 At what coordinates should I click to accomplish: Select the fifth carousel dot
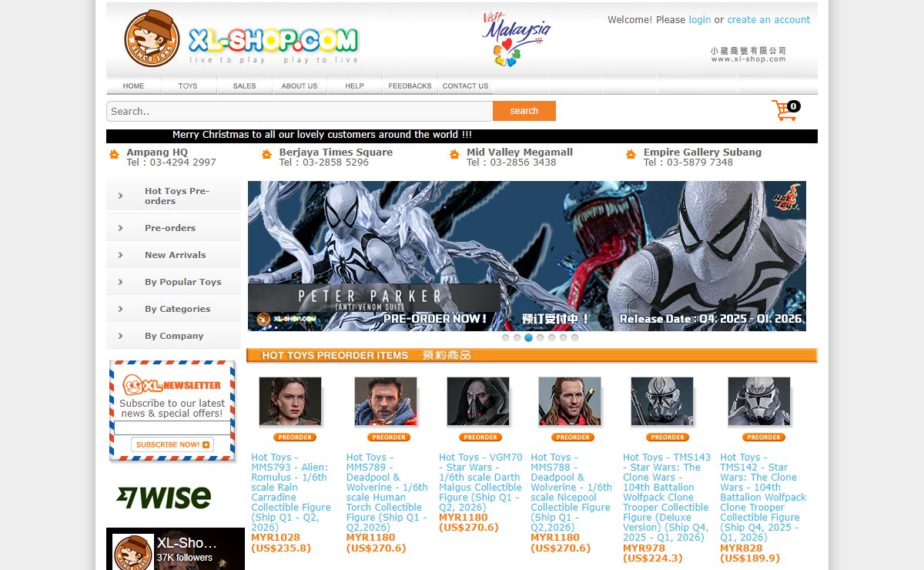tap(552, 337)
